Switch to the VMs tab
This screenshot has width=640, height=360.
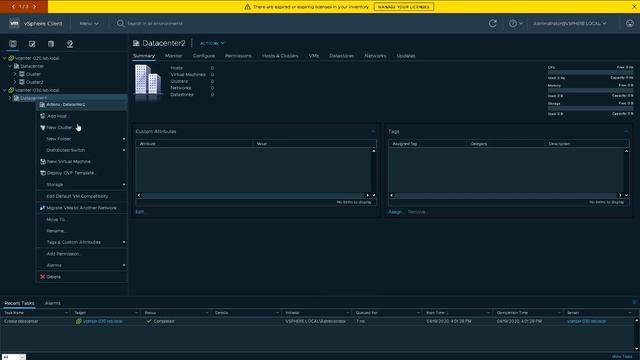(x=313, y=56)
